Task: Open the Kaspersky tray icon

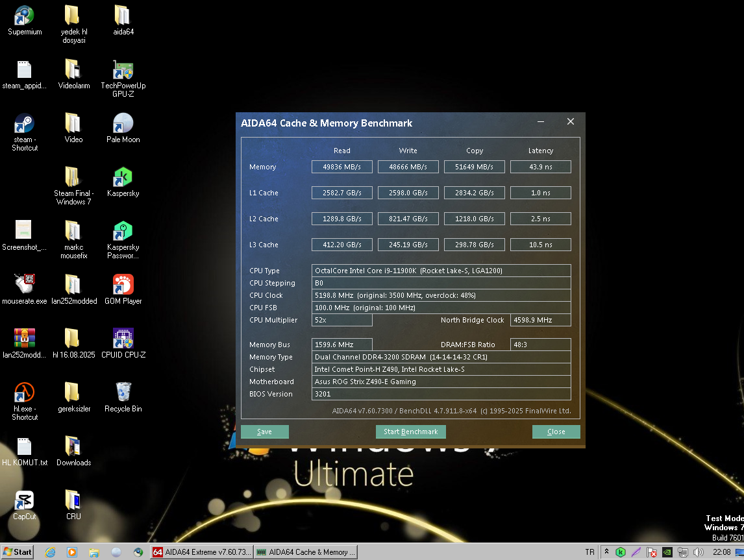Action: 621,552
